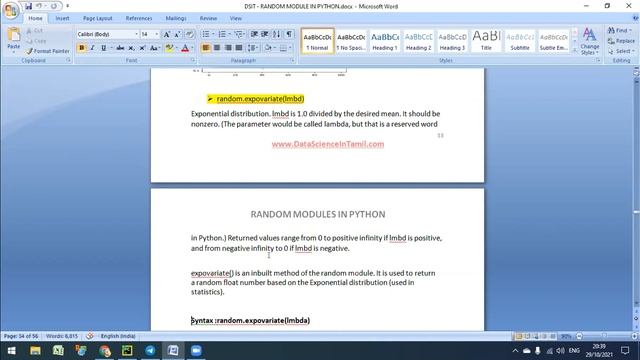Open File Explorer from taskbar
Screen dimensions: 640x360
[x=35, y=351]
